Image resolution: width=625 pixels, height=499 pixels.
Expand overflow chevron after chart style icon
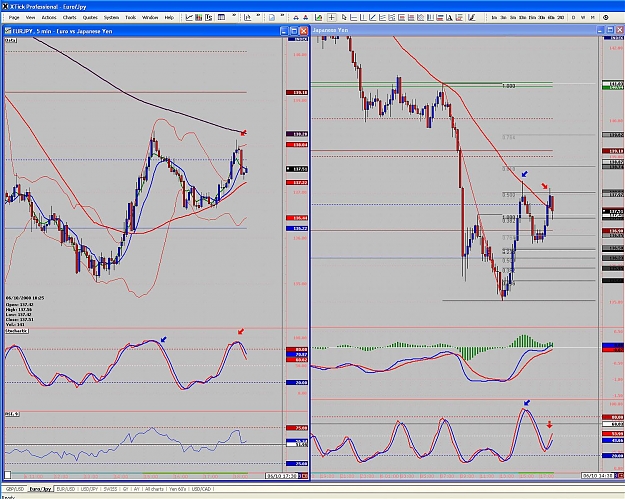click(258, 16)
